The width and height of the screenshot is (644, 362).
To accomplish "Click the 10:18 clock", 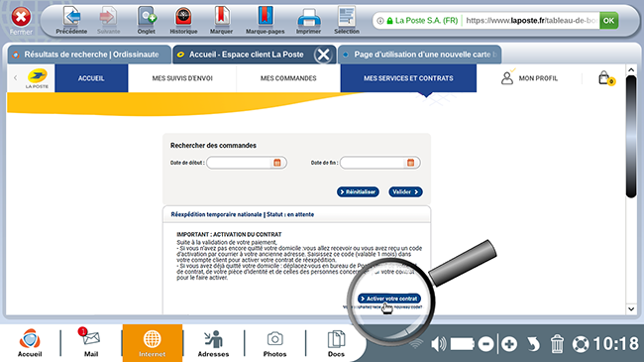I will [x=615, y=344].
